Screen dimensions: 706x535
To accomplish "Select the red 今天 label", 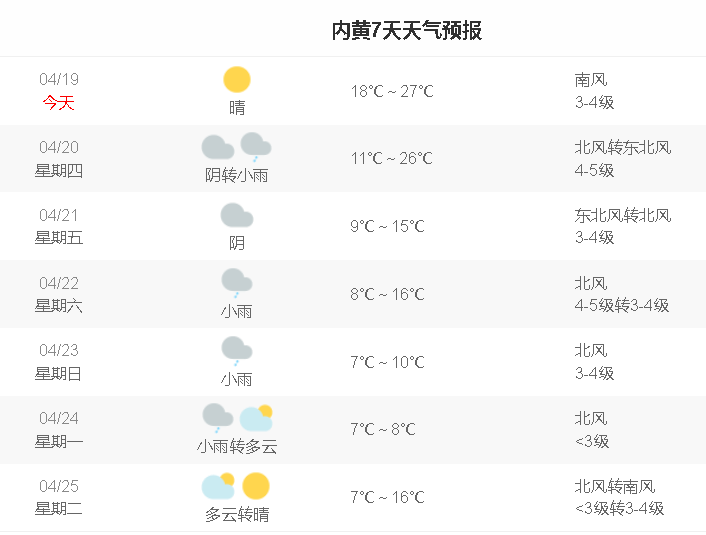I will point(59,102).
